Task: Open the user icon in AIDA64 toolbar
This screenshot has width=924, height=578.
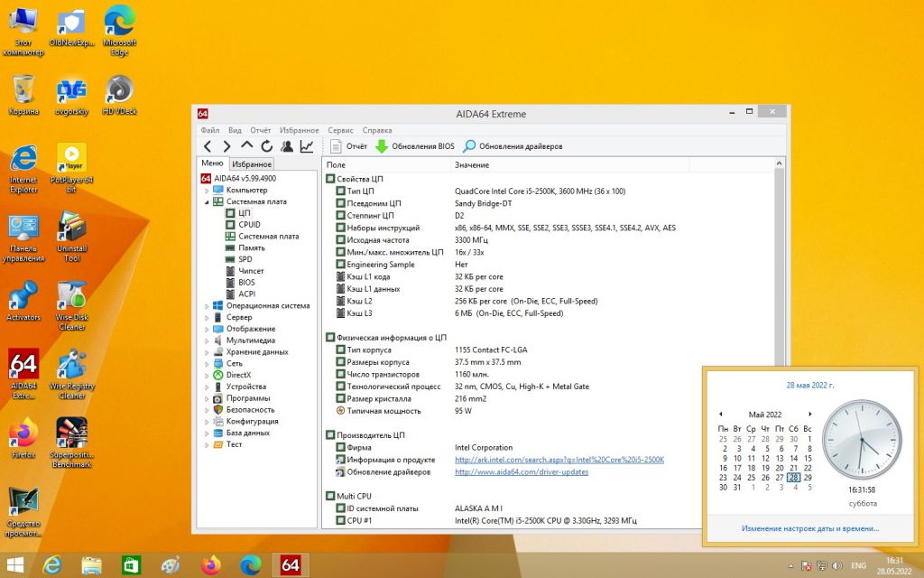Action: 287,146
